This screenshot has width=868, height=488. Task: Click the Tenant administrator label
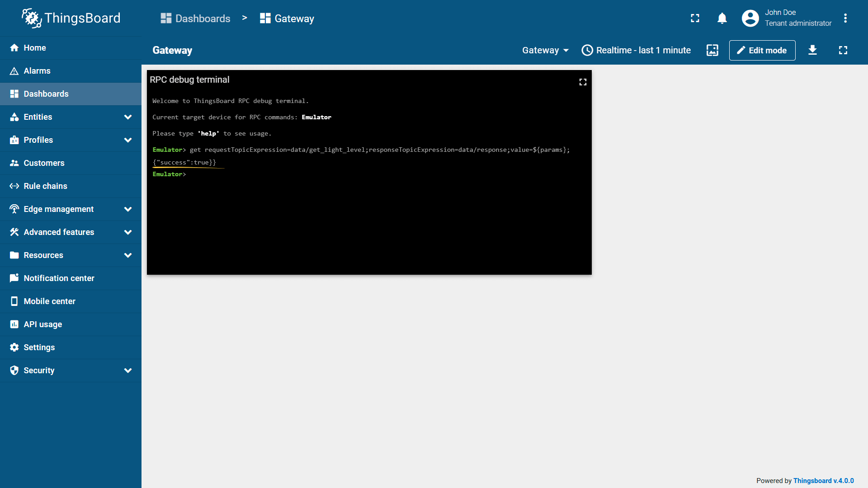(x=798, y=23)
